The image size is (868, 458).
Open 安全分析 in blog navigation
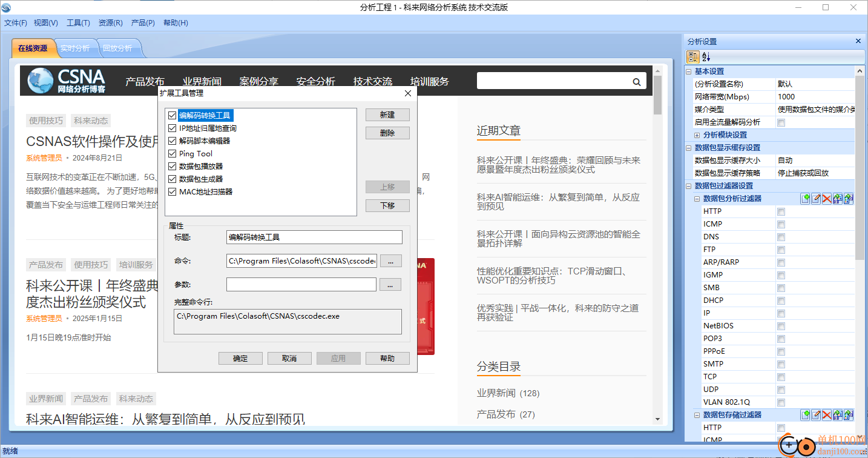click(315, 82)
